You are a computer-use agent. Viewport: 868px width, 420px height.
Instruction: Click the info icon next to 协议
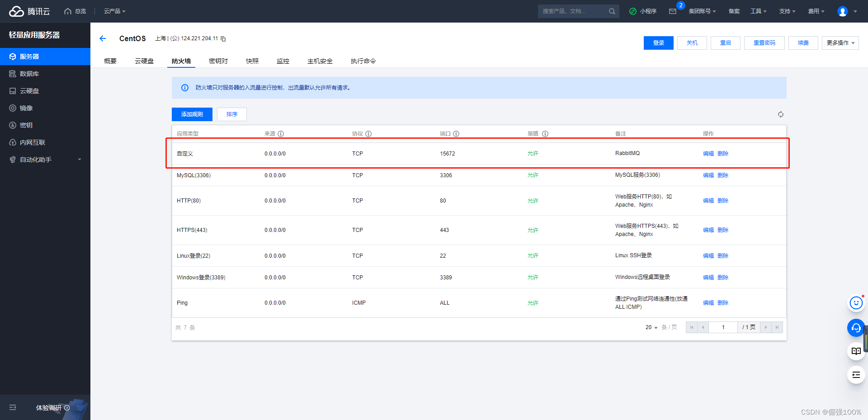coord(368,134)
